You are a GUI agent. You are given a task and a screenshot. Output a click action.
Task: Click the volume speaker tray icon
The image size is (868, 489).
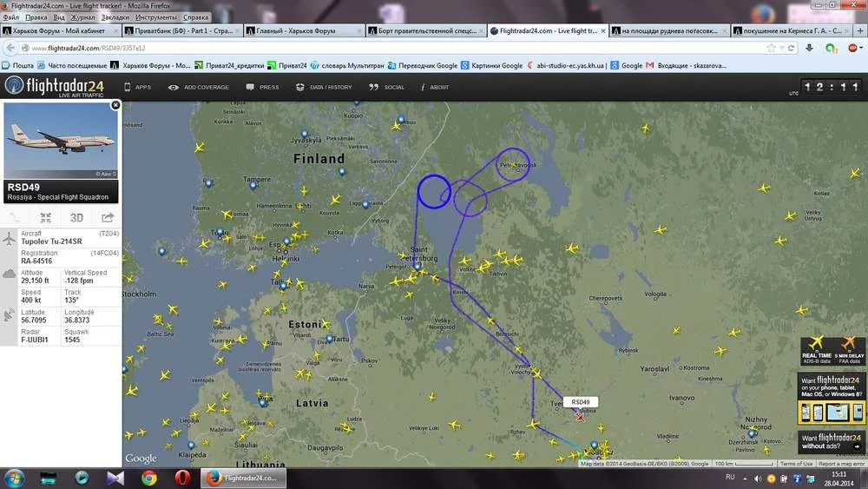click(x=758, y=479)
